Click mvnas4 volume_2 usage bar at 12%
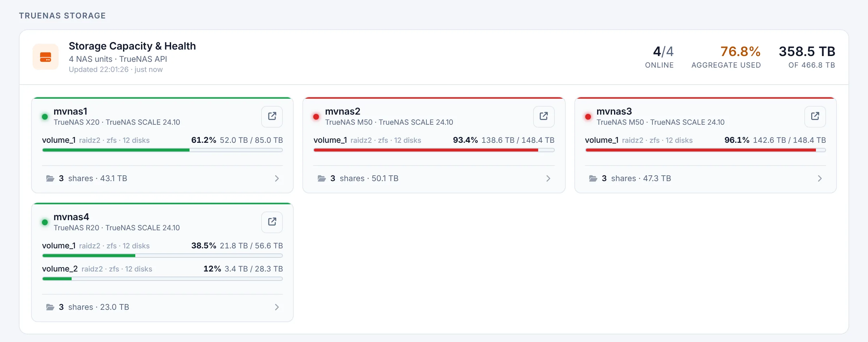 (162, 279)
